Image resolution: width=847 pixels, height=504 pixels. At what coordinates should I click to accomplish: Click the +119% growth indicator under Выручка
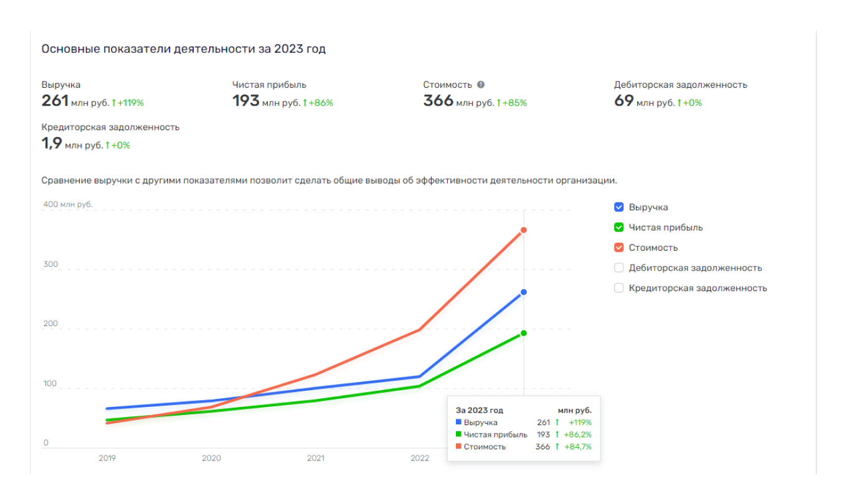point(128,103)
